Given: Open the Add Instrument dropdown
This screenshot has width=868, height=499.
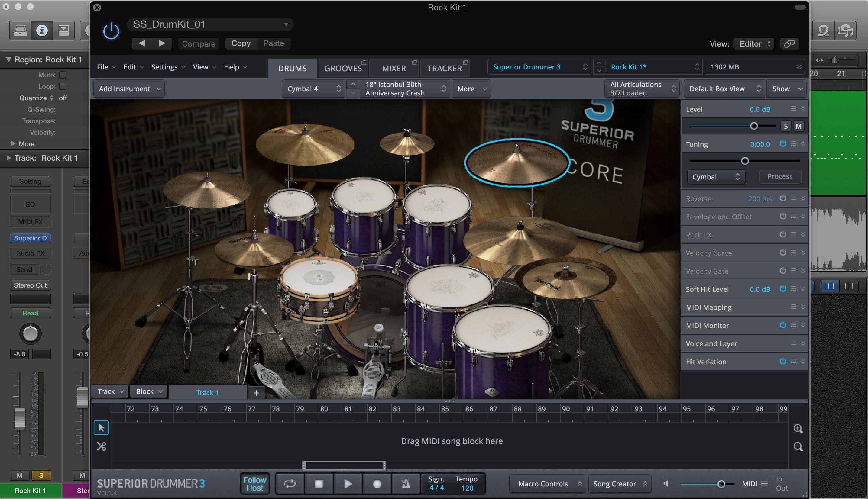Looking at the screenshot, I should [129, 89].
